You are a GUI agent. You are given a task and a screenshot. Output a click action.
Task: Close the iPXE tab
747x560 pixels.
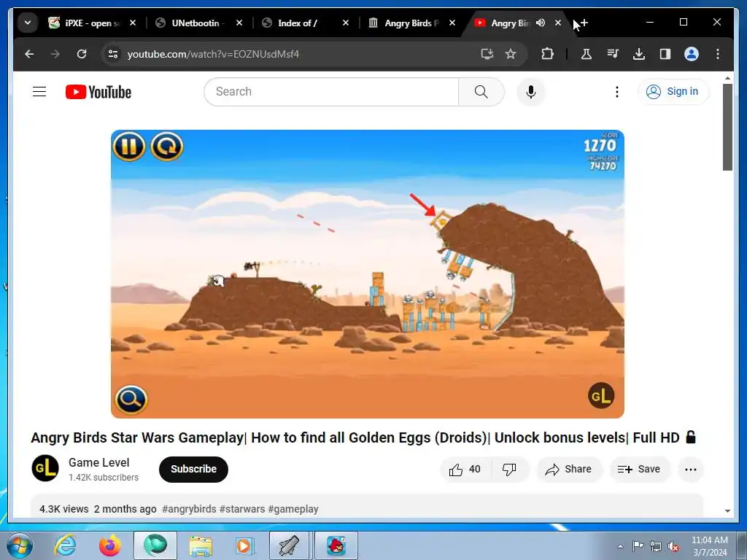point(133,23)
